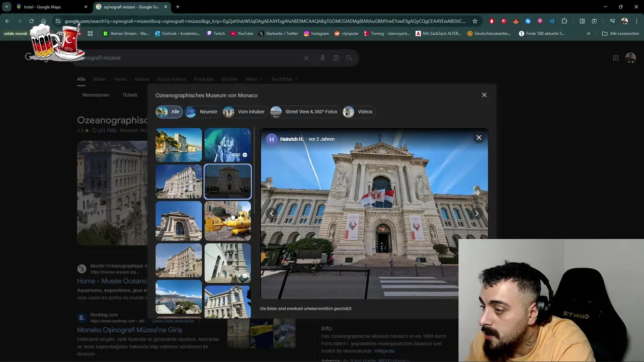
Task: Open the yellow submarine thumbnail
Action: pyautogui.click(x=227, y=221)
